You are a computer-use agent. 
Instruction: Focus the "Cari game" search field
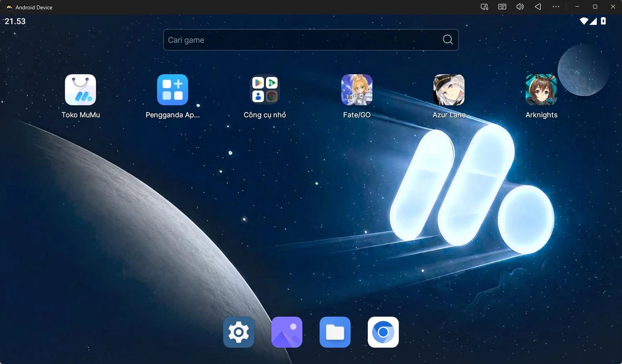tap(311, 40)
